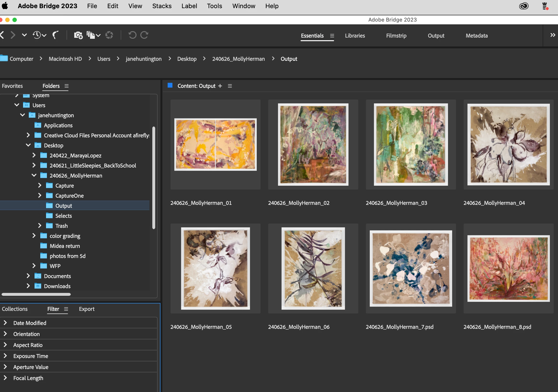Viewport: 558px width, 392px height.
Task: Click the boomerang return-to-app icon
Action: pos(56,35)
